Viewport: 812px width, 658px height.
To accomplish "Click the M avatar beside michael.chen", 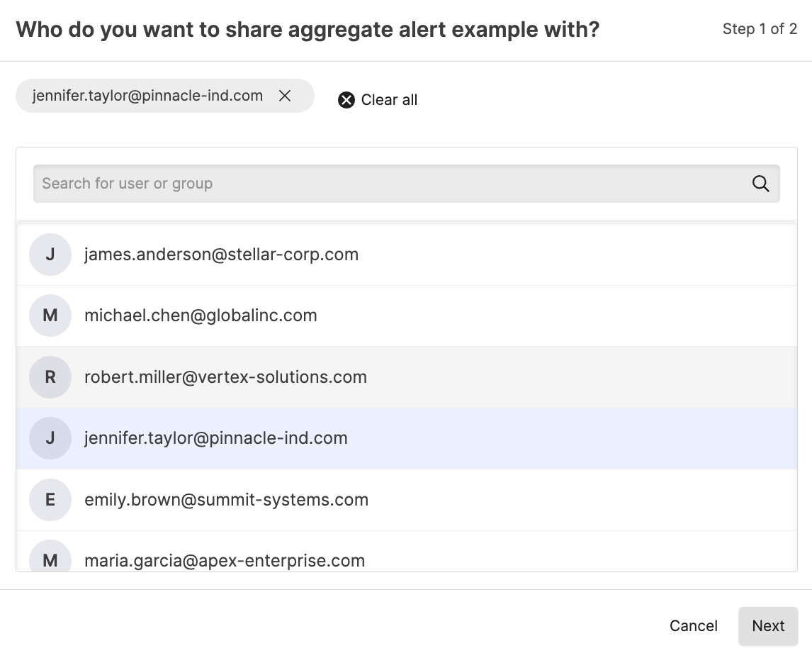I will pyautogui.click(x=50, y=316).
